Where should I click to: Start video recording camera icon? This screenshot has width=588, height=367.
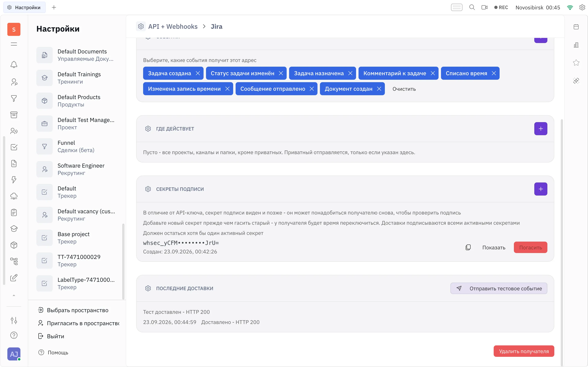484,7
